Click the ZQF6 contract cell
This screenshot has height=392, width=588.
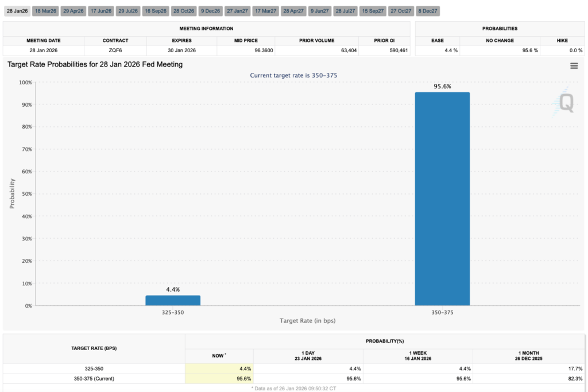point(115,51)
